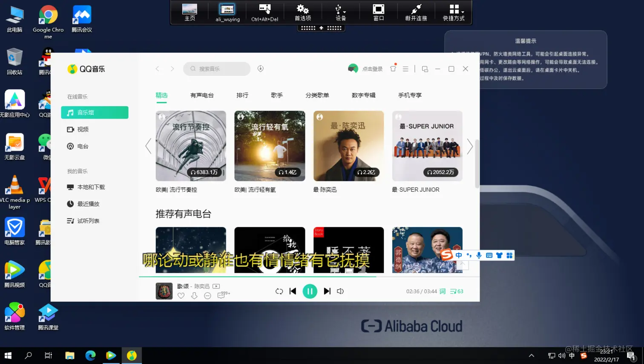This screenshot has width=644, height=364.
Task: Switch to the 手机专享 tab
Action: pos(410,95)
